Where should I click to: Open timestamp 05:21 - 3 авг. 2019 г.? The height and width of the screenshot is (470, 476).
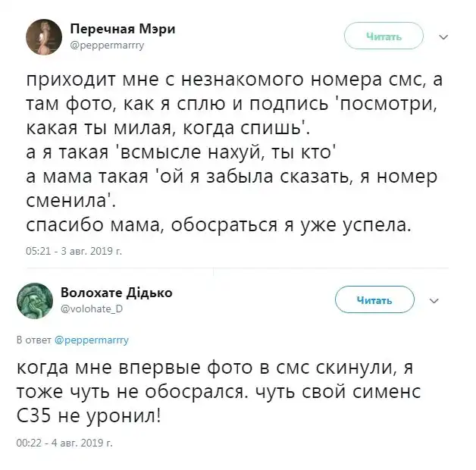[x=74, y=249]
